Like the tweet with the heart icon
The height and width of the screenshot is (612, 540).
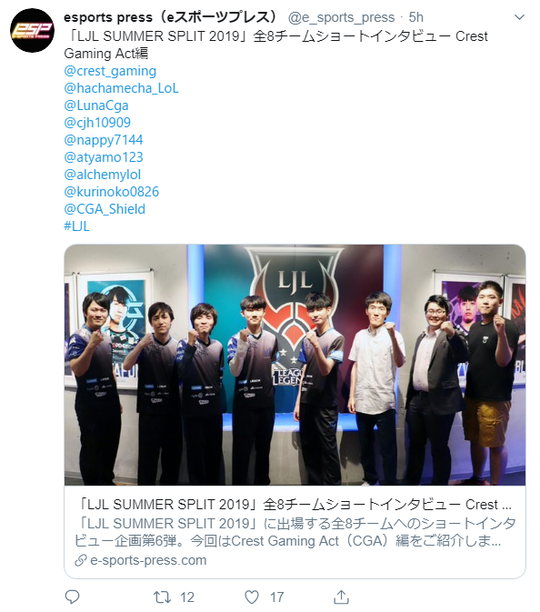pyautogui.click(x=252, y=597)
